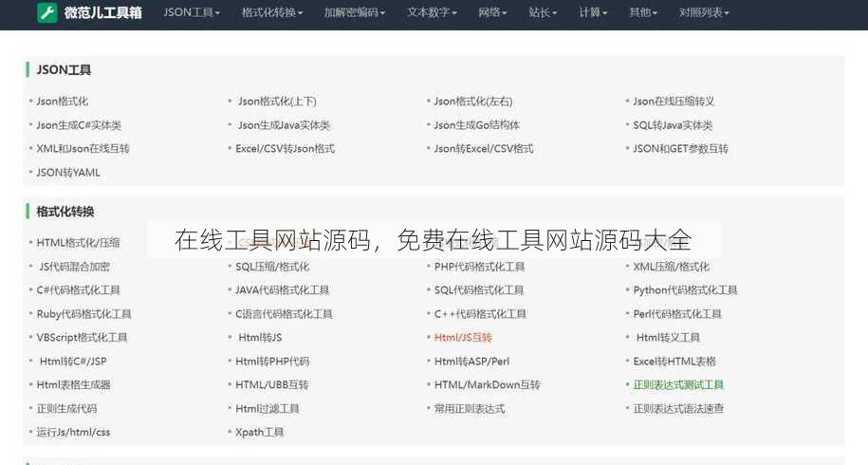This screenshot has height=465, width=868.
Task: Open Perl代码格式化工具 link
Action: coord(677,314)
